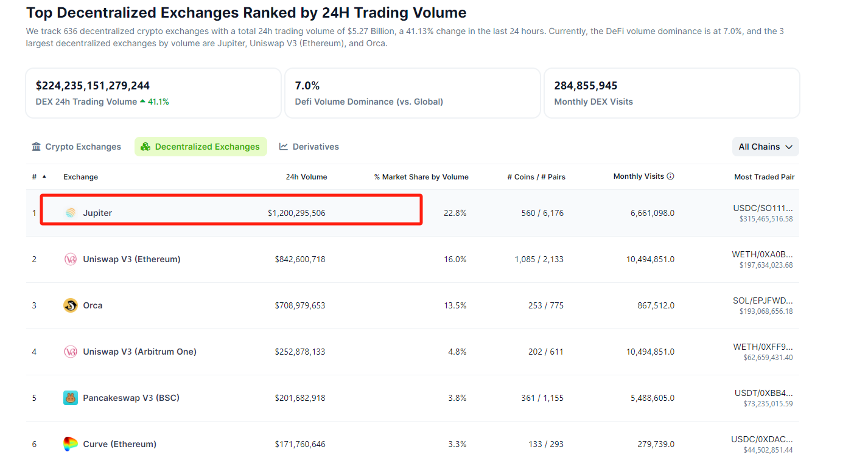Image resolution: width=868 pixels, height=455 pixels.
Task: Click Arbitrum One's WETH/0XFF9... traded pair
Action: [763, 347]
